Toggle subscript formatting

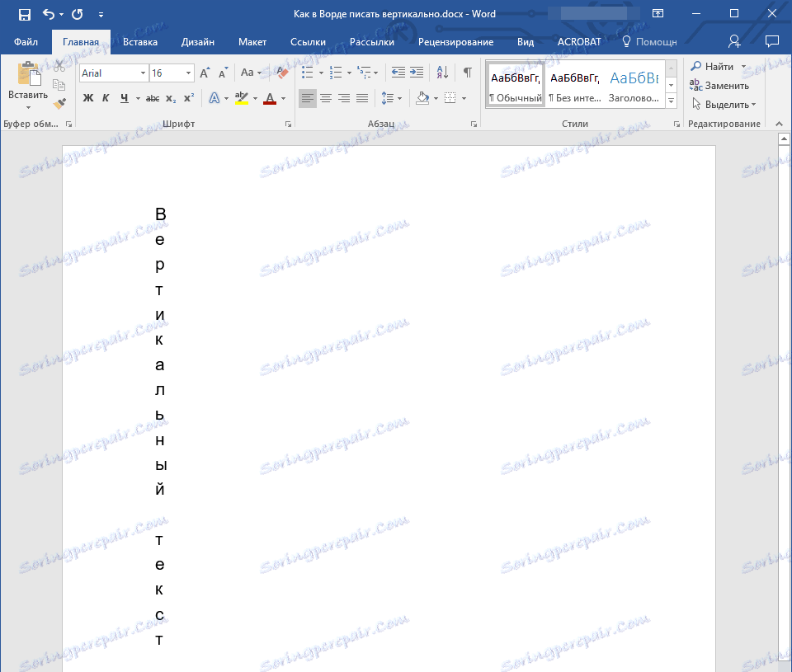(172, 98)
